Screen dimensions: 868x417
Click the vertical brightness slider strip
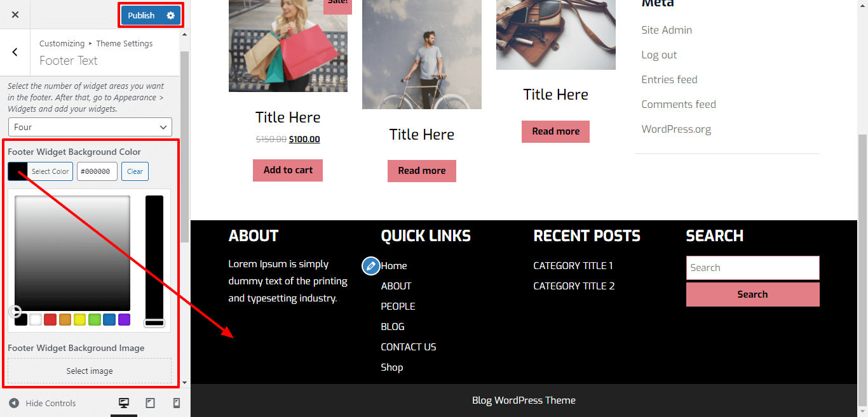click(154, 261)
